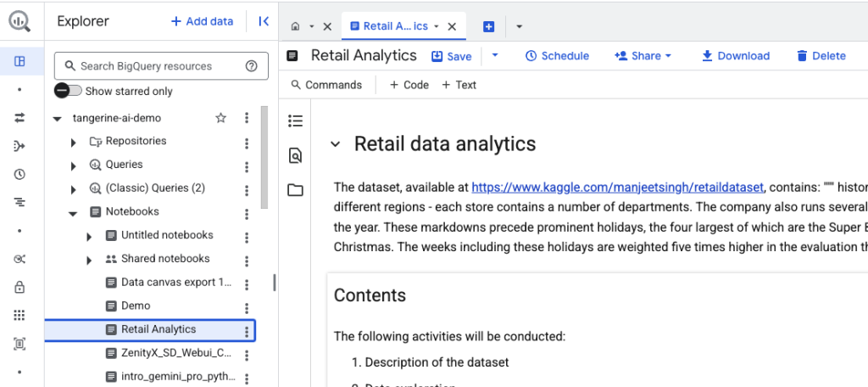This screenshot has width=868, height=387.
Task: Click the blue new tab plus icon
Action: pos(488,26)
